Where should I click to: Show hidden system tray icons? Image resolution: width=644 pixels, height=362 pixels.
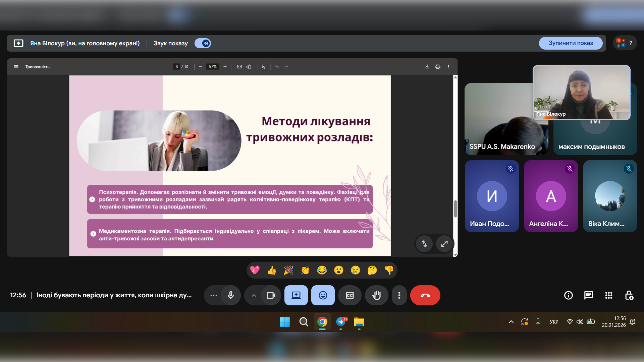[511, 322]
